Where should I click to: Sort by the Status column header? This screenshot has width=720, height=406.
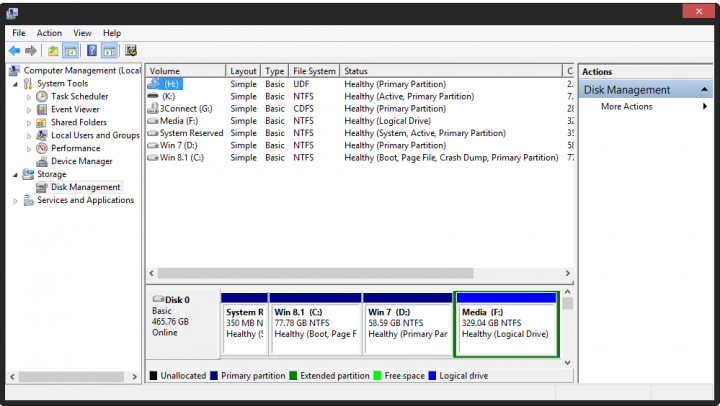451,71
